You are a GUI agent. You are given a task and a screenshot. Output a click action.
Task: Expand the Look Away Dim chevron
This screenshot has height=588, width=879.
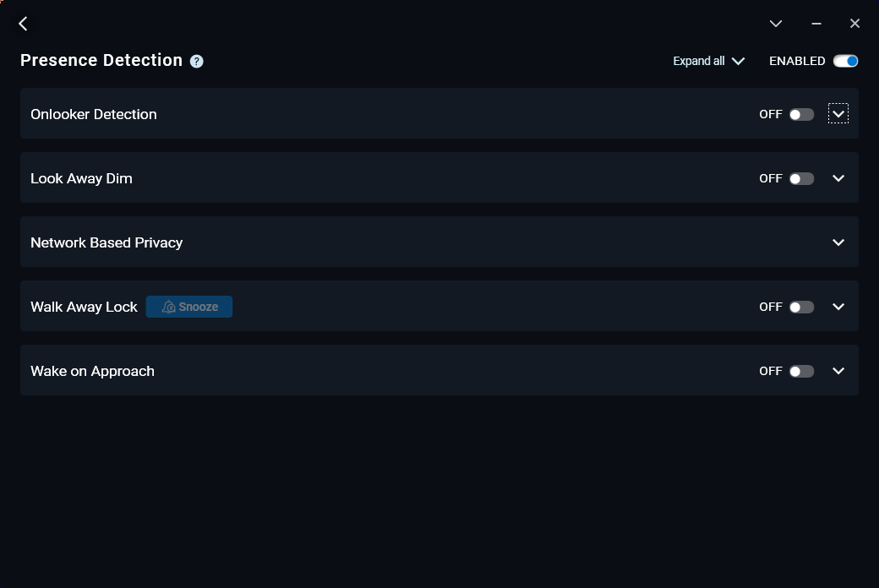pos(838,178)
